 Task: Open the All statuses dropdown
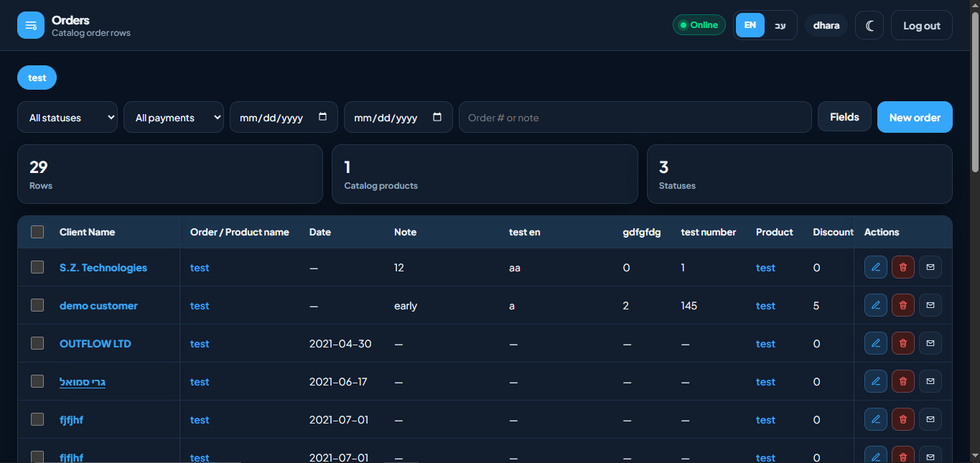point(67,117)
